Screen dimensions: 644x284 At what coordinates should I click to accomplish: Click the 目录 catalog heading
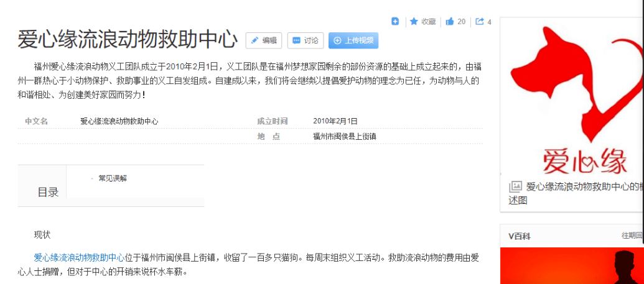point(48,192)
